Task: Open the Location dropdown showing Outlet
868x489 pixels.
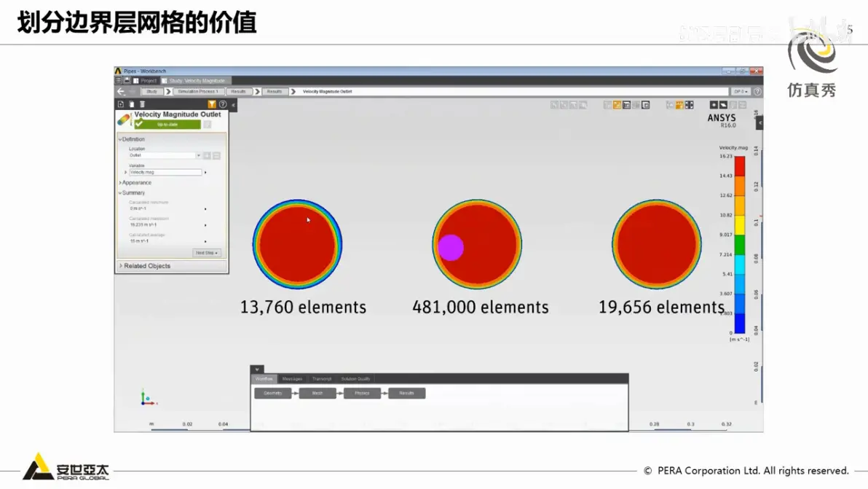Action: pos(165,156)
